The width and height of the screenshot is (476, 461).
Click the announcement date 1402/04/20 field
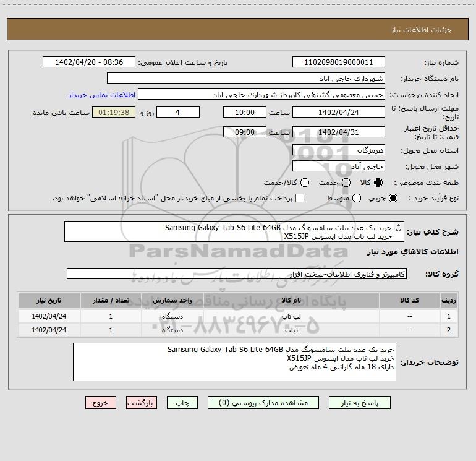[89, 62]
